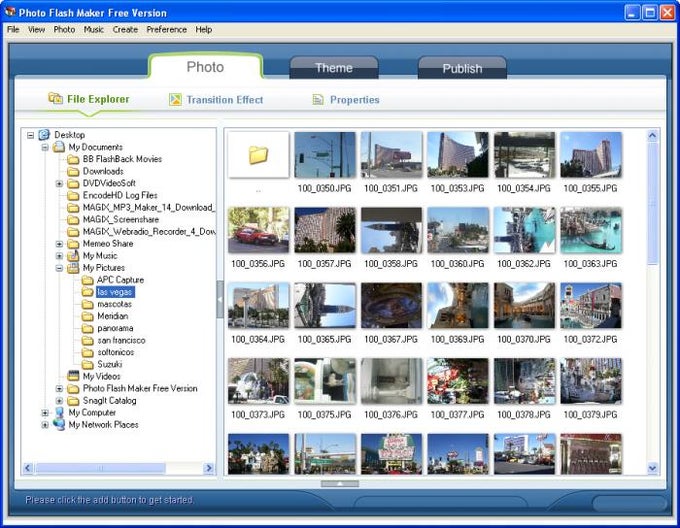Click the tree horizontal scroll right arrow
The image size is (680, 528).
(x=209, y=468)
